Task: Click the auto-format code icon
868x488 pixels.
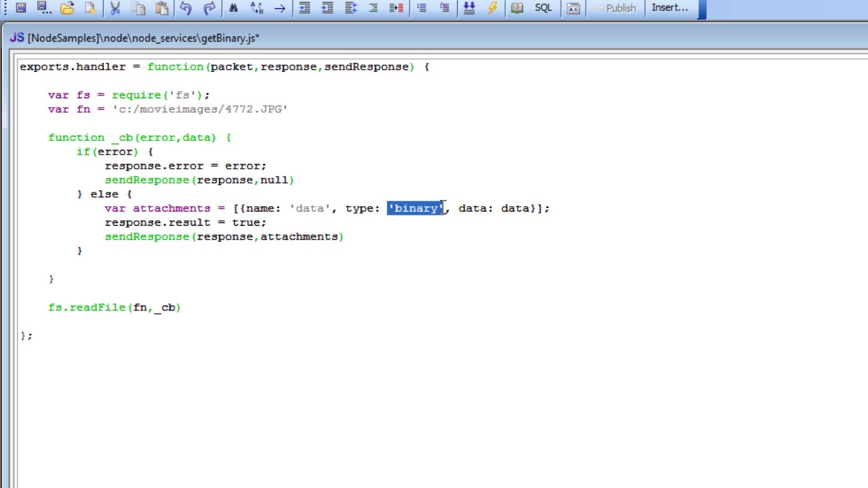Action: 351,8
